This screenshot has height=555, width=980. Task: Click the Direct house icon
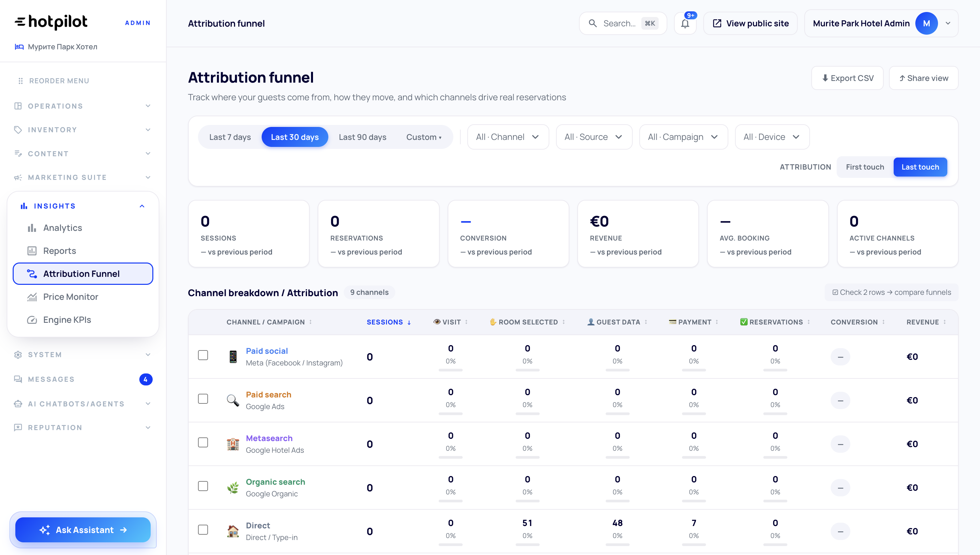tap(233, 531)
